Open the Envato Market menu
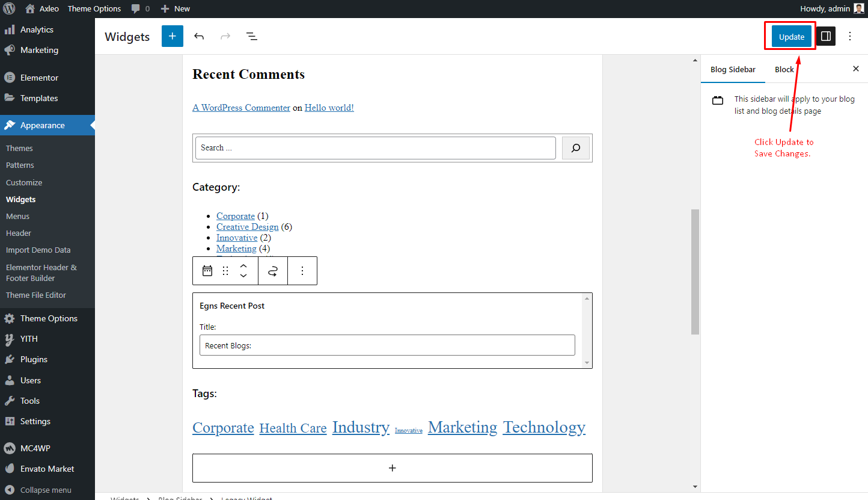Image resolution: width=868 pixels, height=500 pixels. (x=47, y=469)
